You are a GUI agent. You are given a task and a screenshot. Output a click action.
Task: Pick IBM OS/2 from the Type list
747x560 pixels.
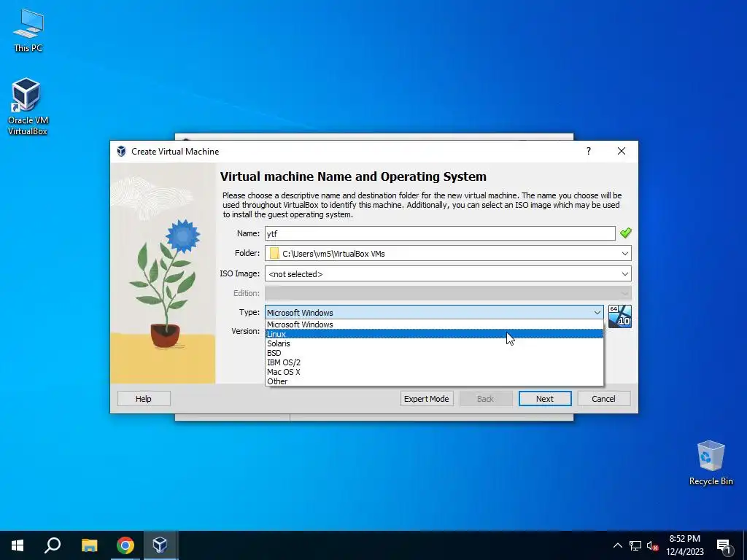point(434,362)
